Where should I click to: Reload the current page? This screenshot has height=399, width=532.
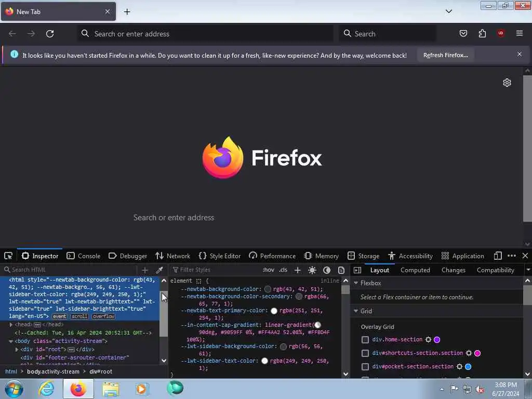(x=50, y=34)
